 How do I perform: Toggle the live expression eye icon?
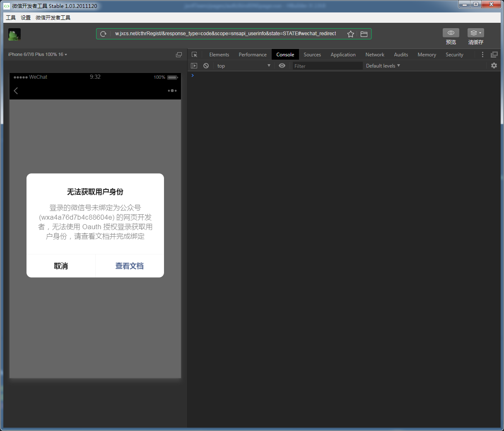point(282,65)
